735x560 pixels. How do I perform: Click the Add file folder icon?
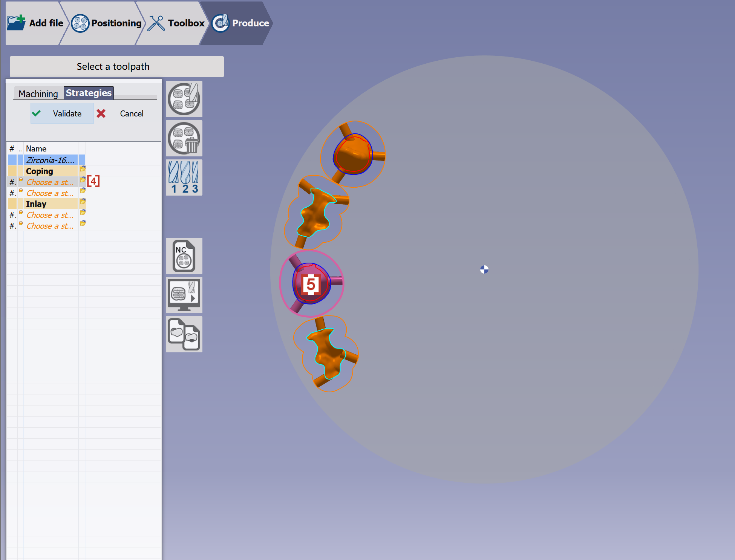click(x=16, y=23)
